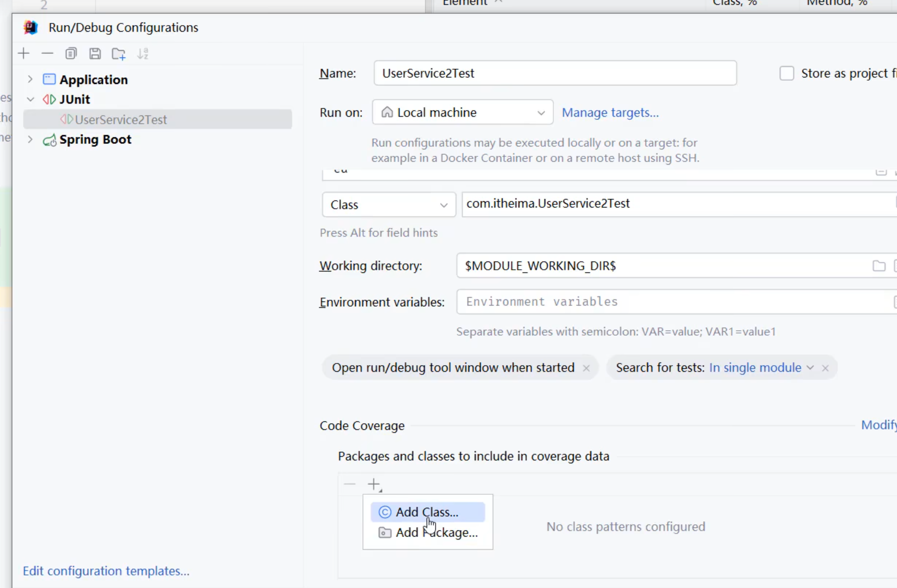This screenshot has width=897, height=588.
Task: Collapse the JUnit tree node
Action: (x=31, y=99)
